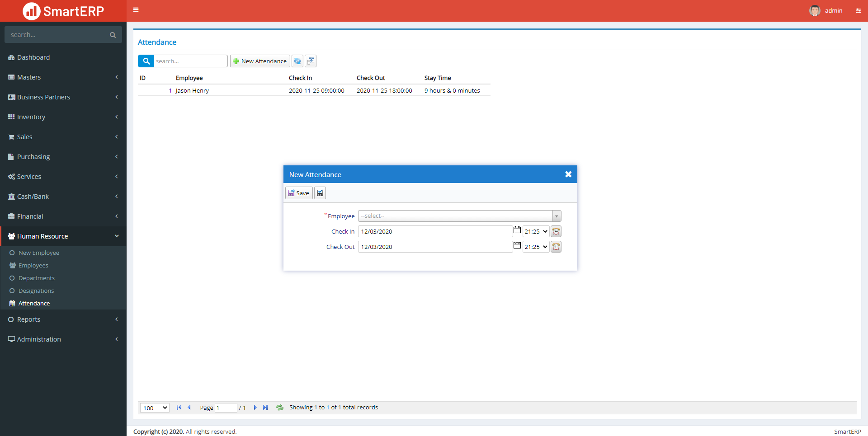The width and height of the screenshot is (868, 436).
Task: Click the save-and-new icon beside Save
Action: click(320, 192)
